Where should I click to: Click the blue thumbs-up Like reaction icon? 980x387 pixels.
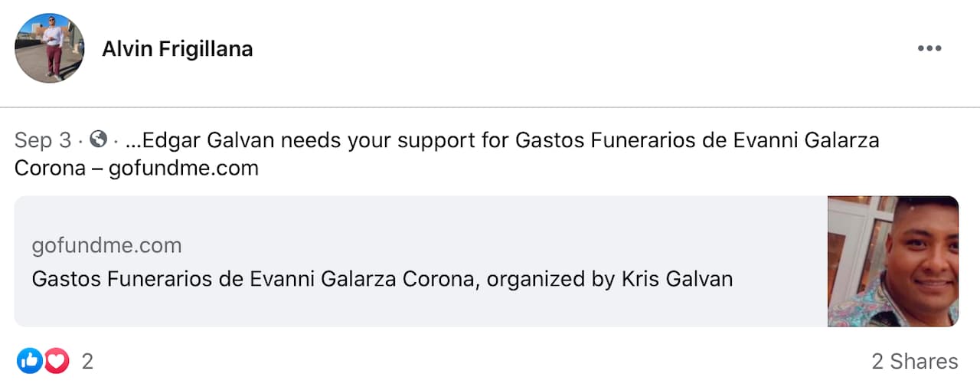click(x=29, y=360)
